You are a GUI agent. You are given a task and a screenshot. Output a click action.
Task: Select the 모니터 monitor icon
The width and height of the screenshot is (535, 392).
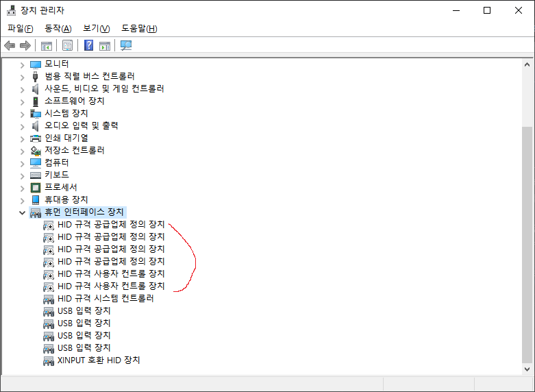click(36, 64)
